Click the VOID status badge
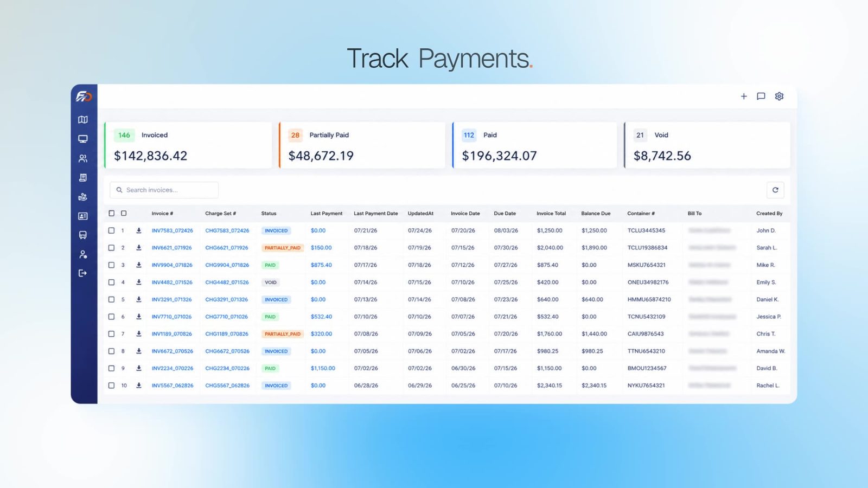 [x=271, y=282]
